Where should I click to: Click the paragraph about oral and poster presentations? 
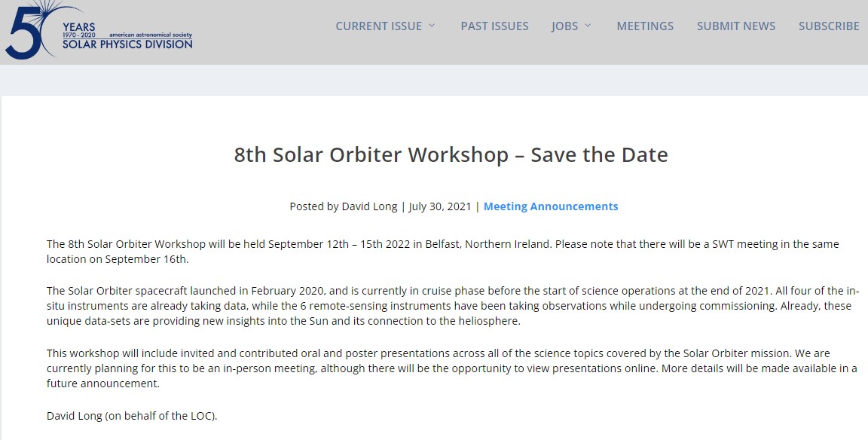point(452,368)
